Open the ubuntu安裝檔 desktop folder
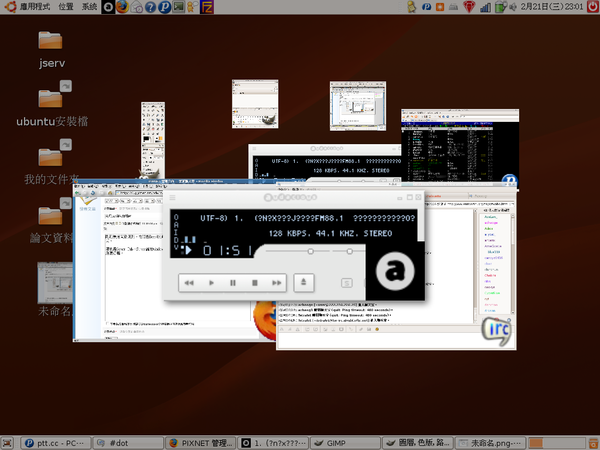 tap(51, 98)
